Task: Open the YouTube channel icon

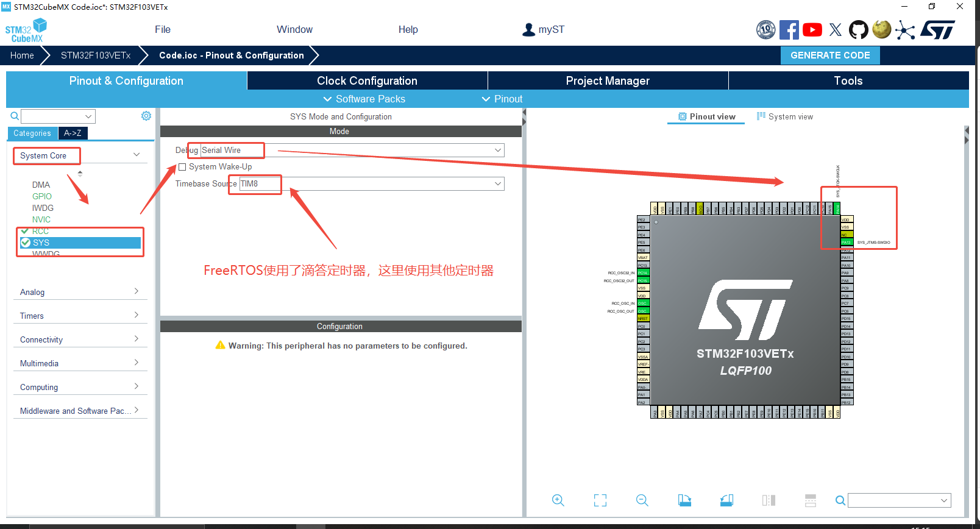Action: (x=812, y=29)
